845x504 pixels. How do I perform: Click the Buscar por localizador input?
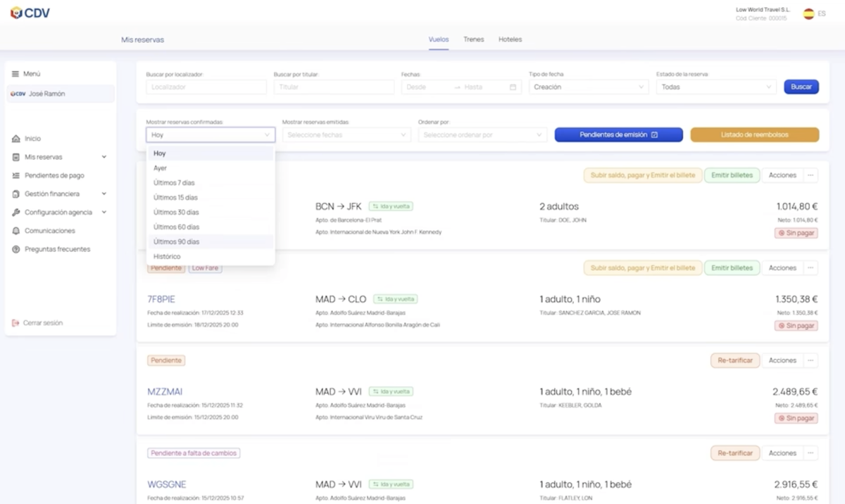coord(206,87)
